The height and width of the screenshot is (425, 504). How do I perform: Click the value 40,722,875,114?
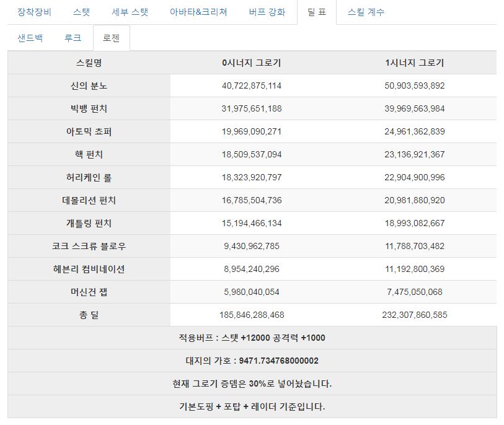(252, 85)
